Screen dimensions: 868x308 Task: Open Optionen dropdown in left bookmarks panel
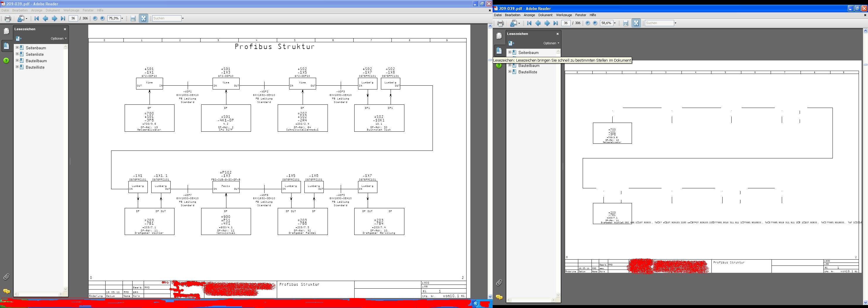(59, 38)
